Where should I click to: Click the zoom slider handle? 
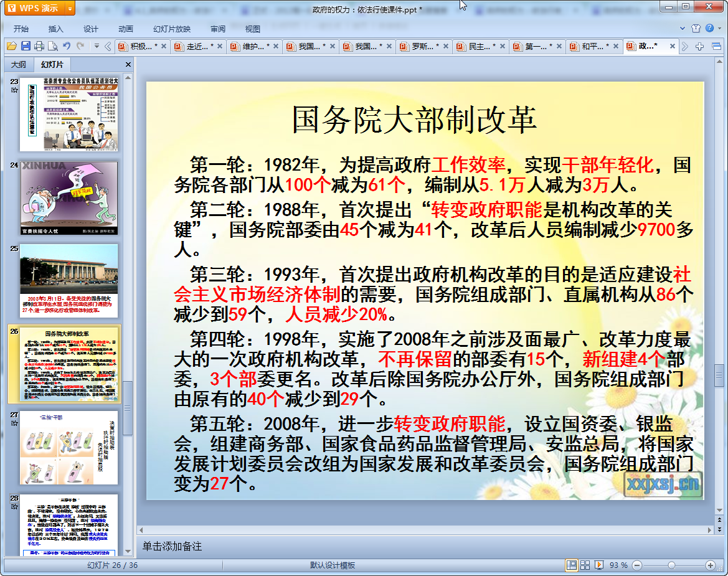coord(671,565)
